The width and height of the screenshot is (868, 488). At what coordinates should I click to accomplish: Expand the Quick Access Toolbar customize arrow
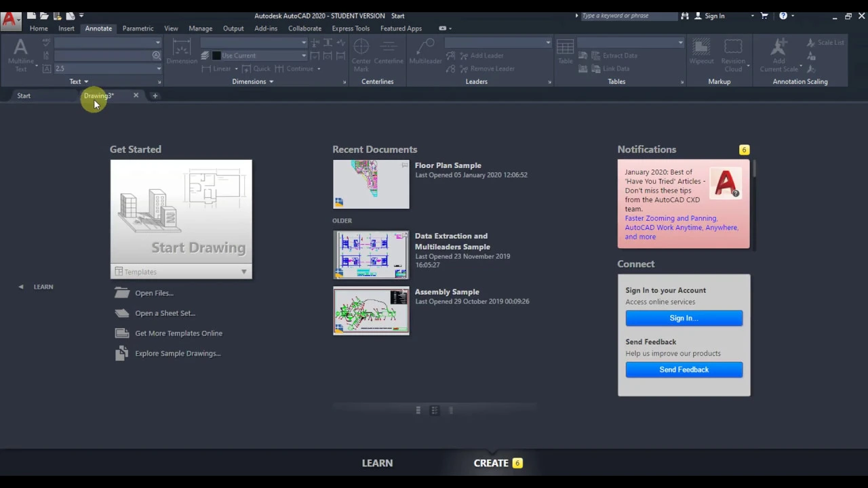click(x=81, y=16)
